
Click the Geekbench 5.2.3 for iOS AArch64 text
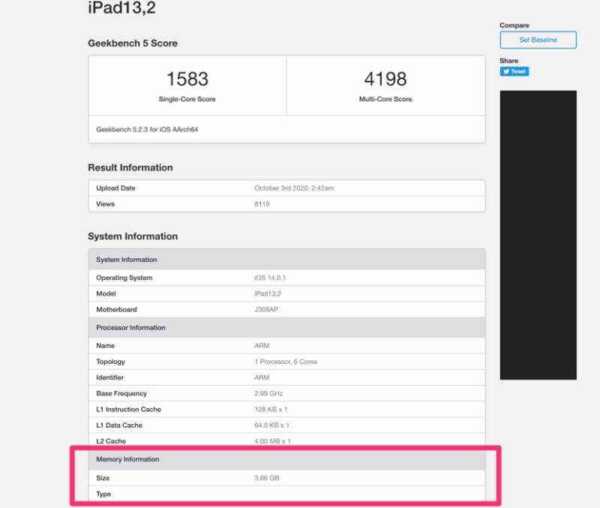click(x=147, y=130)
